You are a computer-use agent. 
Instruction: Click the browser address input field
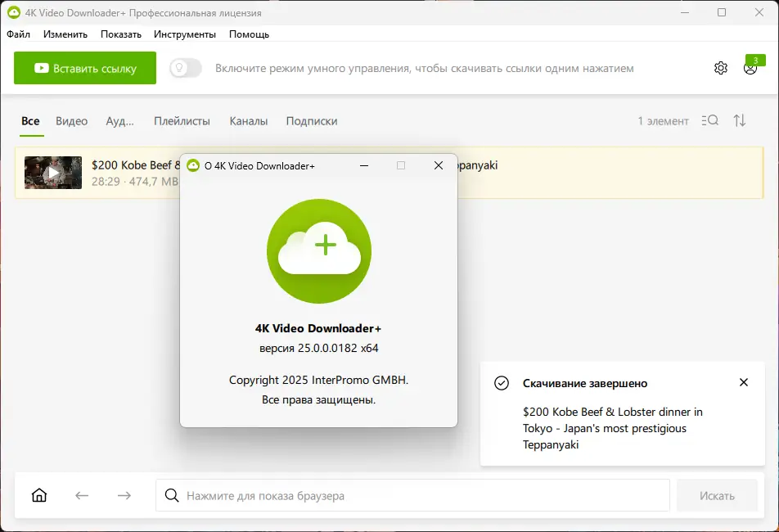coord(412,495)
